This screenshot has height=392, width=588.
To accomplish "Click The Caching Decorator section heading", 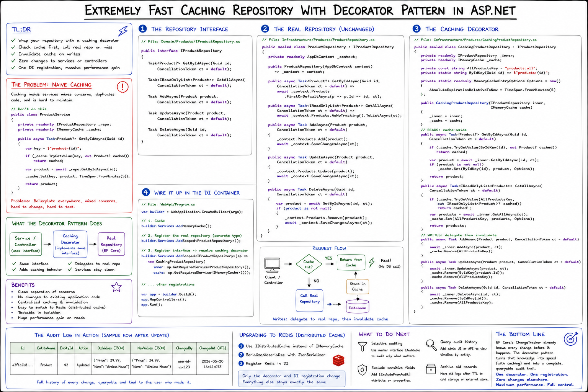I will click(x=462, y=29).
